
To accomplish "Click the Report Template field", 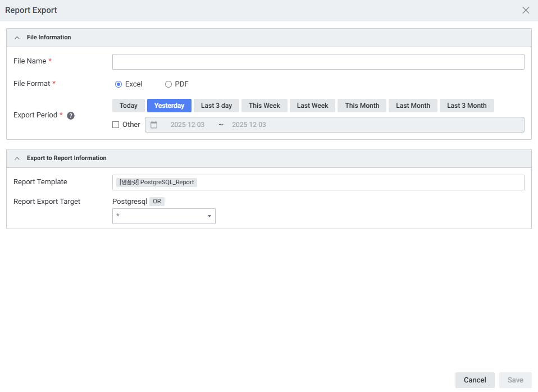I will tap(359, 183).
